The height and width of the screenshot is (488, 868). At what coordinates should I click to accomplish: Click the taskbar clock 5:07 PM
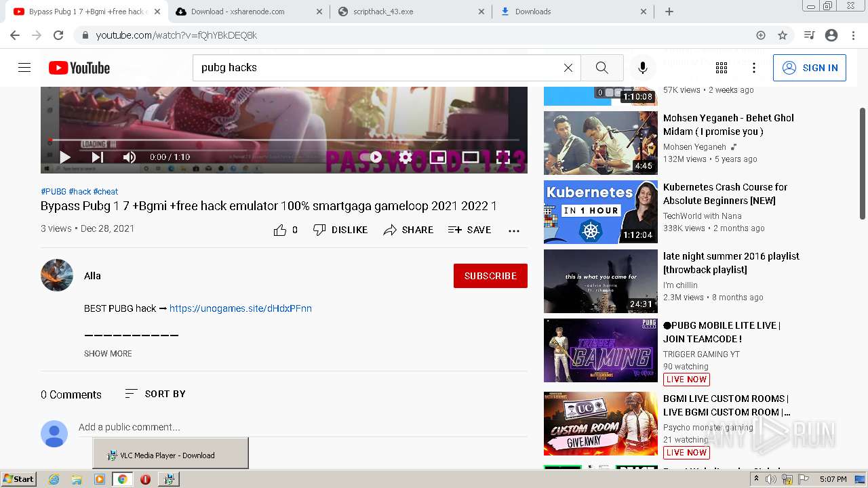(x=833, y=479)
